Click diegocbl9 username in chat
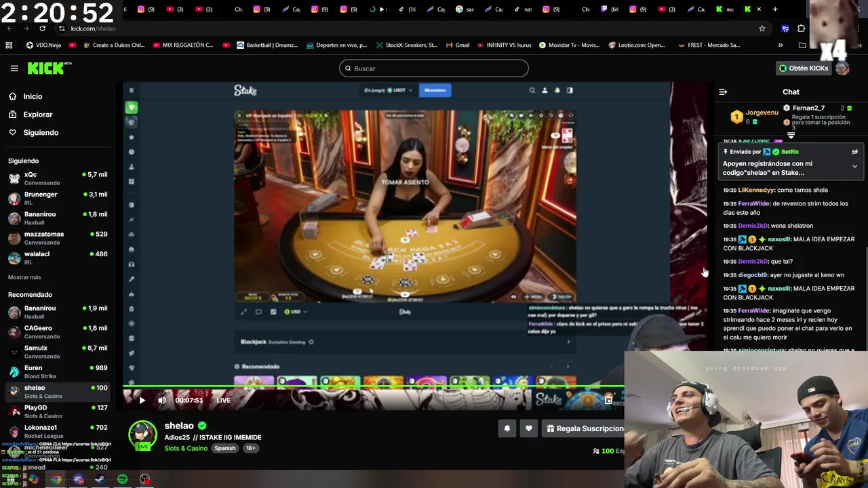Viewport: 868px width, 488px height. point(753,275)
